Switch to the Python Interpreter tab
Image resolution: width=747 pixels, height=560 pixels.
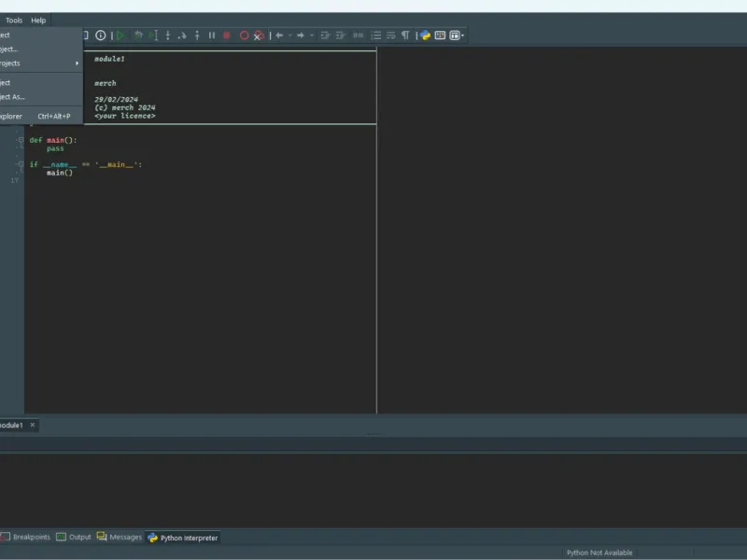pos(183,538)
